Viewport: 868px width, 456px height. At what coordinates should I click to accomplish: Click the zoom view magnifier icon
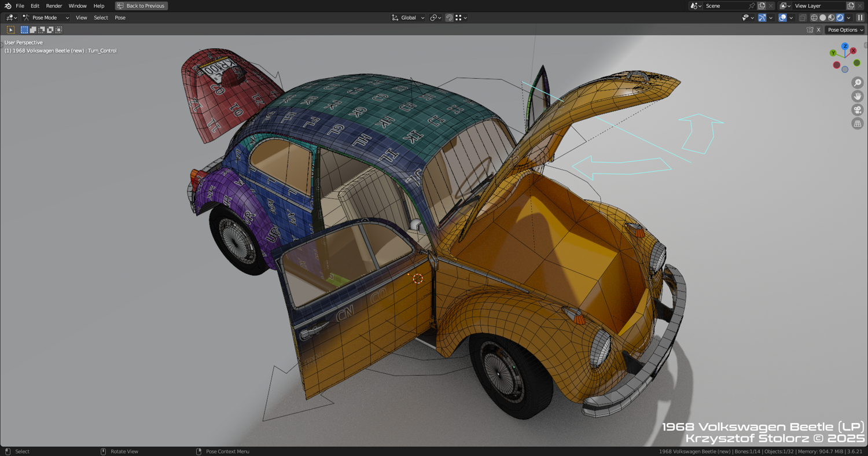tap(858, 83)
